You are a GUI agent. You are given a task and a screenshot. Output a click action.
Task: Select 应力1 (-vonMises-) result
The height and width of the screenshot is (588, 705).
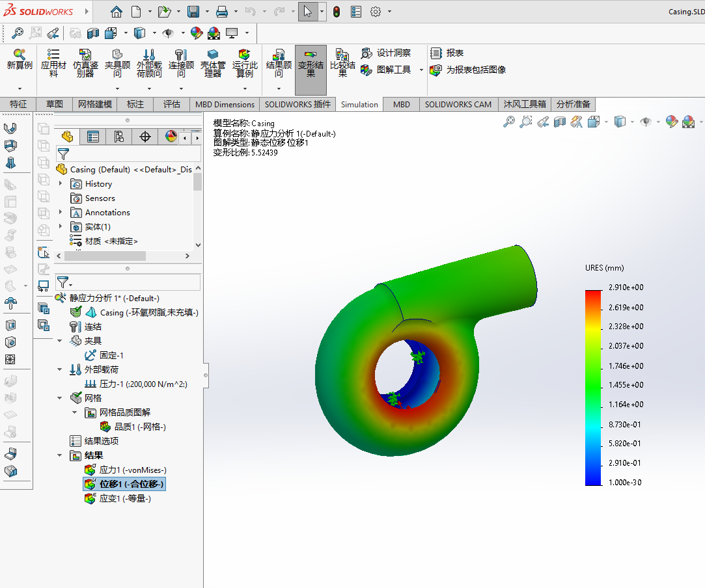click(126, 470)
